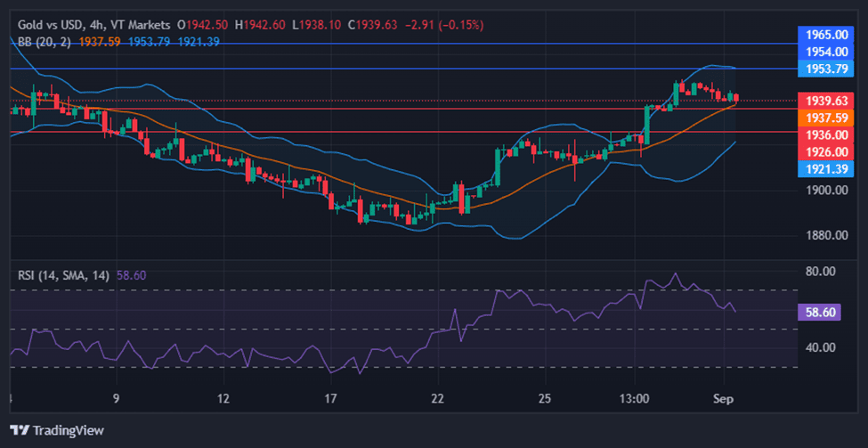Click the 1954.00 price label on axis
This screenshot has width=868, height=448.
pos(825,52)
